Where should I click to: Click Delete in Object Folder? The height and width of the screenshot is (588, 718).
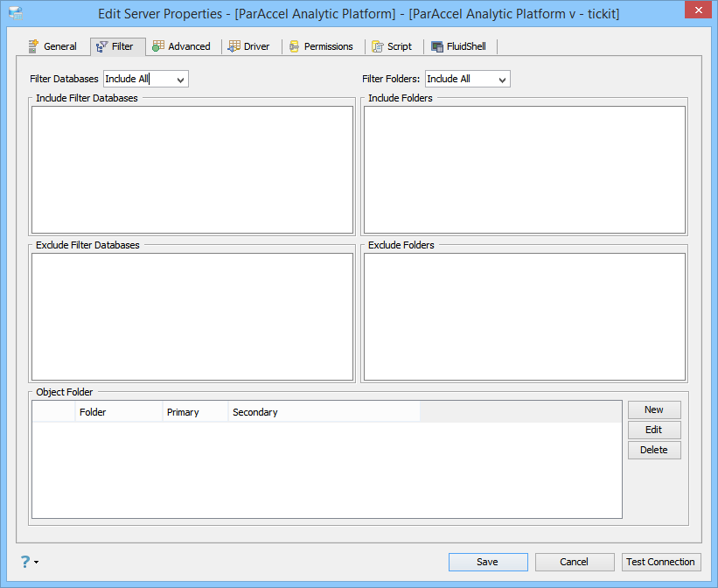[x=654, y=450]
